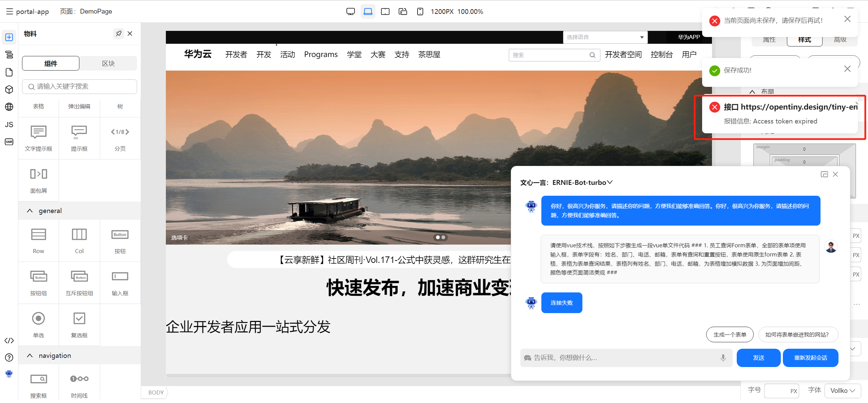Collapse the general component group
This screenshot has height=403, width=868.
click(x=30, y=211)
